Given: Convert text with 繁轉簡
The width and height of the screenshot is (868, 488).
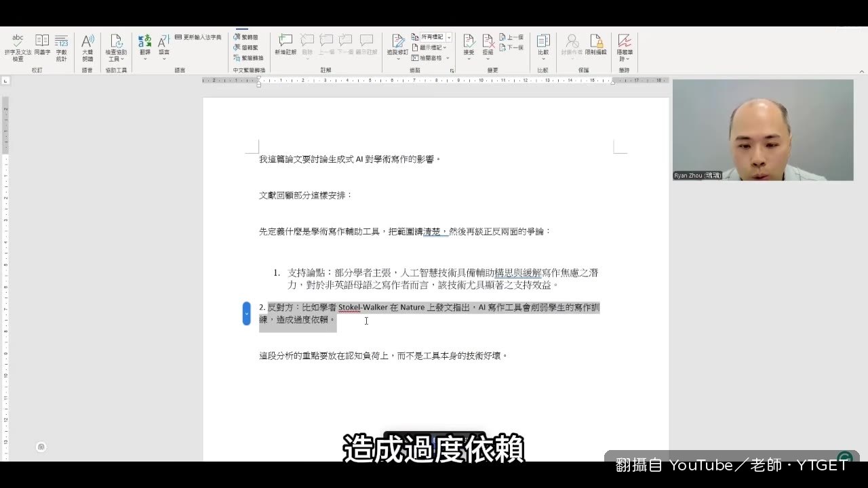Looking at the screenshot, I should pyautogui.click(x=245, y=37).
